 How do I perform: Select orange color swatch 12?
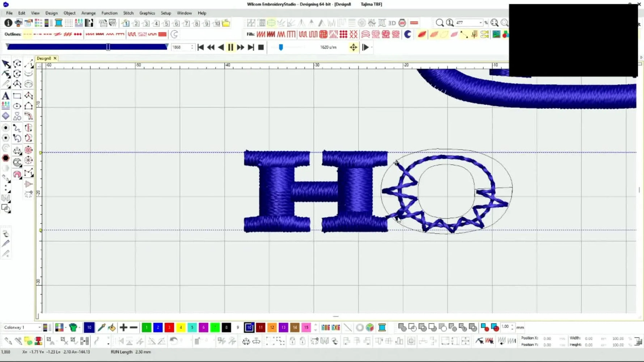pyautogui.click(x=272, y=328)
